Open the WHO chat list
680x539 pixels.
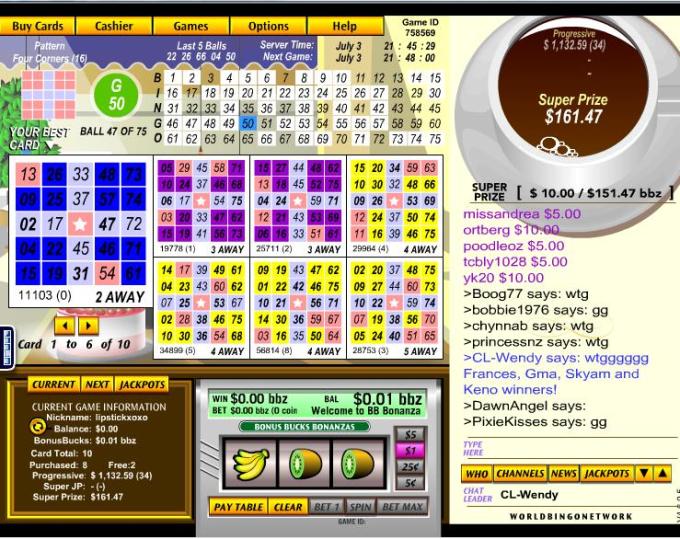[x=477, y=474]
